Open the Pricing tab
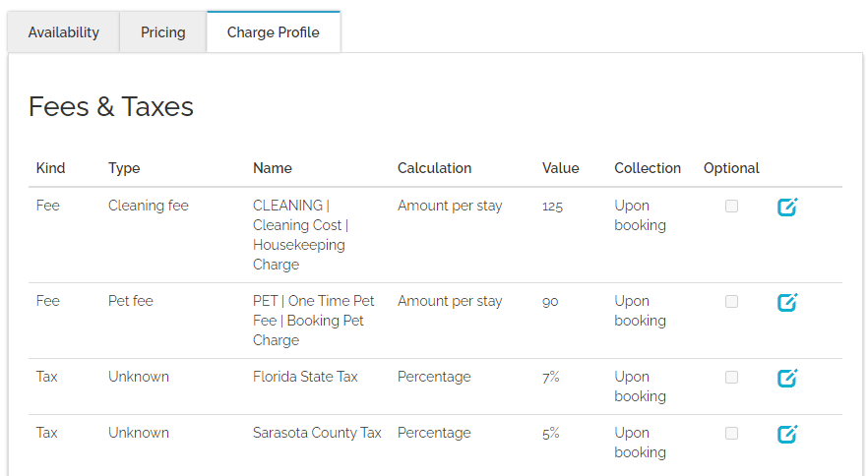 click(x=163, y=32)
